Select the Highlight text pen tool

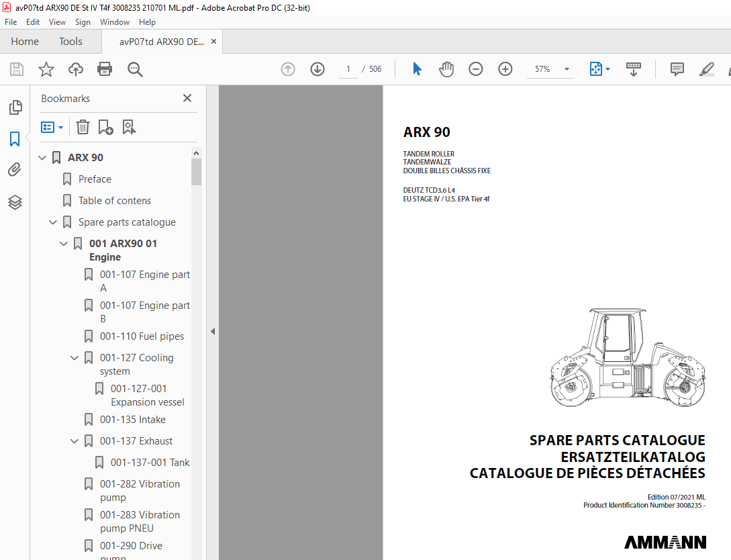point(707,69)
